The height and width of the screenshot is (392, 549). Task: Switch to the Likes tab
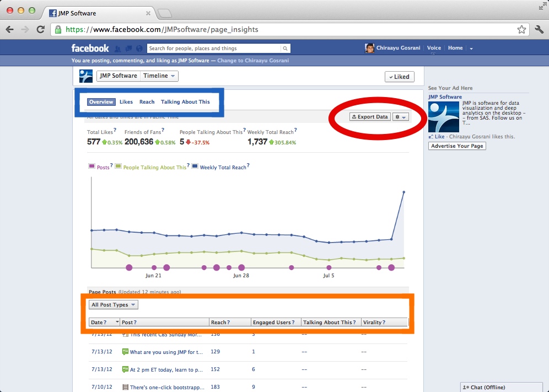pyautogui.click(x=126, y=102)
